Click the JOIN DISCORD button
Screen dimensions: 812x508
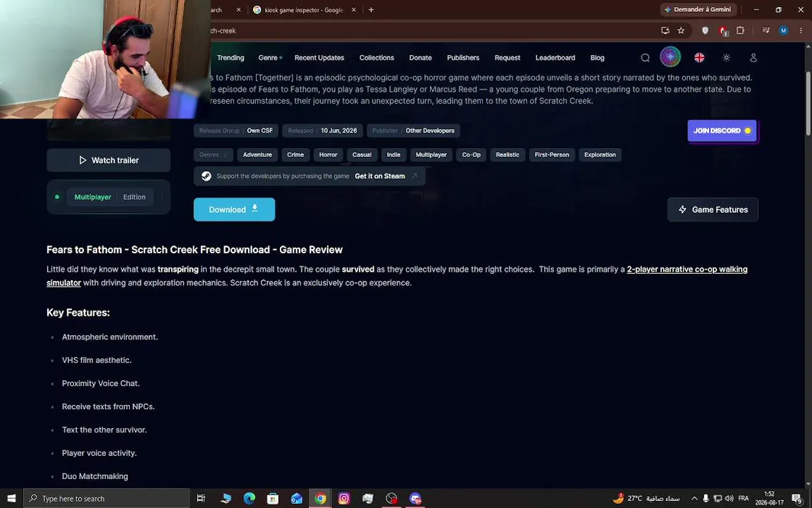[722, 131]
